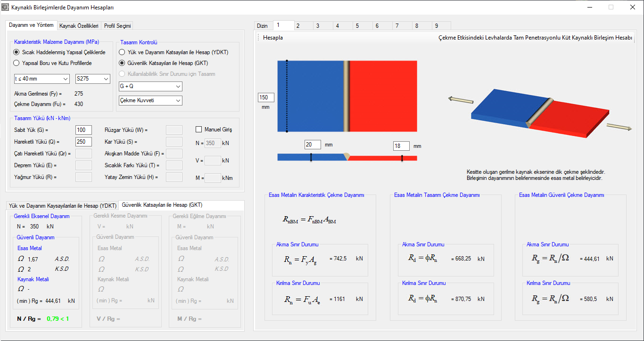Minimize the application window
This screenshot has height=341, width=644.
(590, 8)
